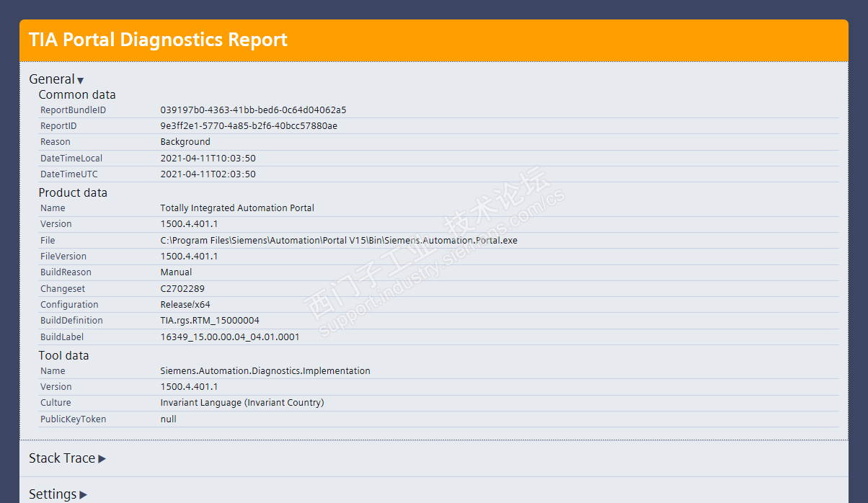Click the Product data heading
The width and height of the screenshot is (868, 503).
pyautogui.click(x=73, y=193)
